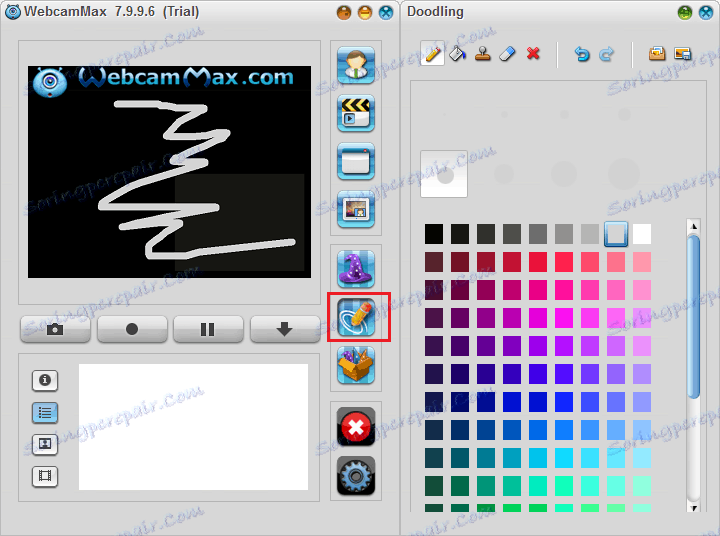Pick the light lavender swatch
The width and height of the screenshot is (720, 536).
pyautogui.click(x=641, y=374)
